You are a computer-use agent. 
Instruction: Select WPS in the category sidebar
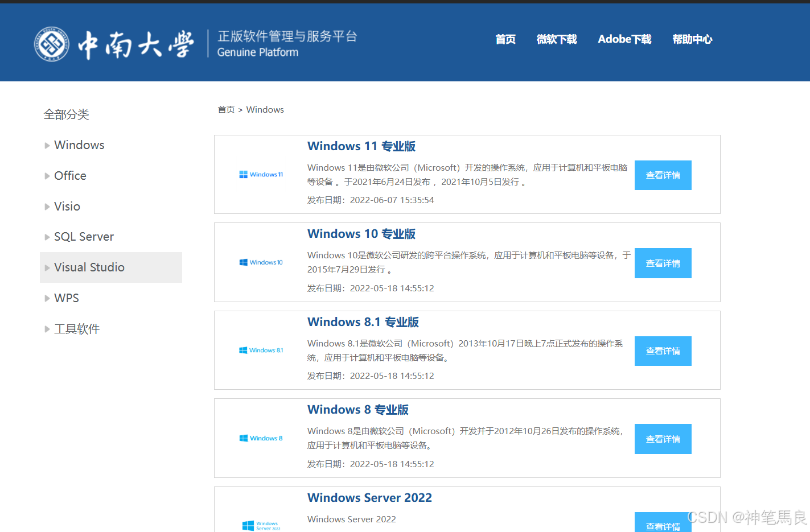[67, 298]
